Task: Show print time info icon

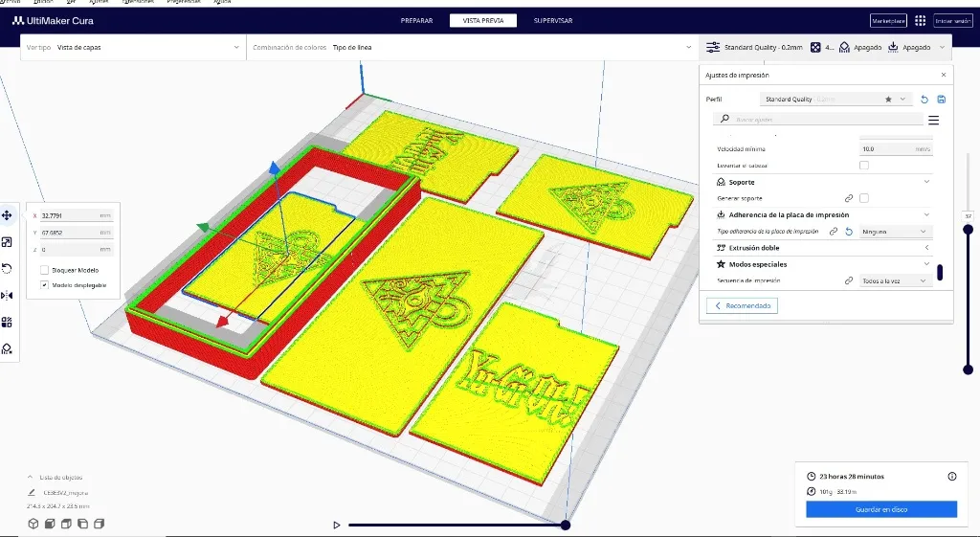Action: pos(952,477)
